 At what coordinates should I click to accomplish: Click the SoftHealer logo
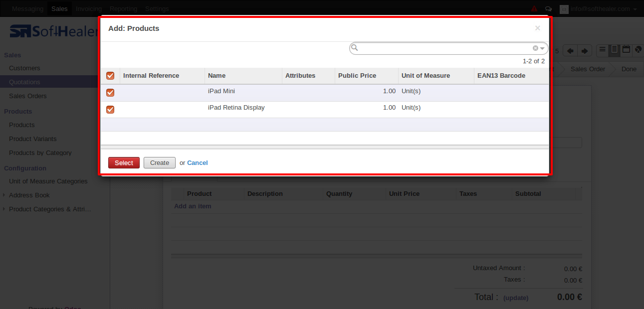point(54,31)
